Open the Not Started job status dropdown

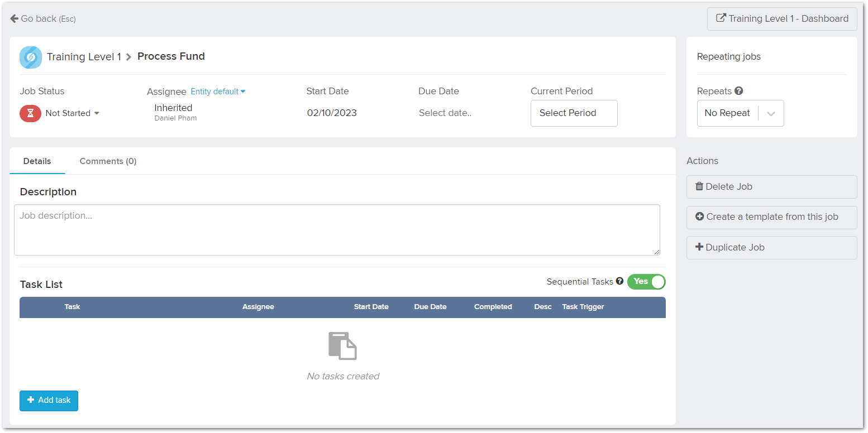(72, 113)
